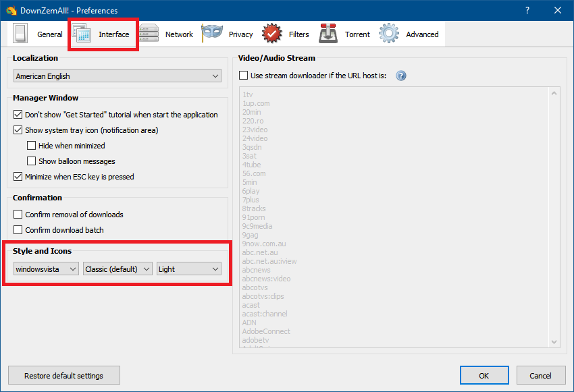Screen dimensions: 574x392
Task: Switch to the Advanced tab label
Action: tap(422, 34)
